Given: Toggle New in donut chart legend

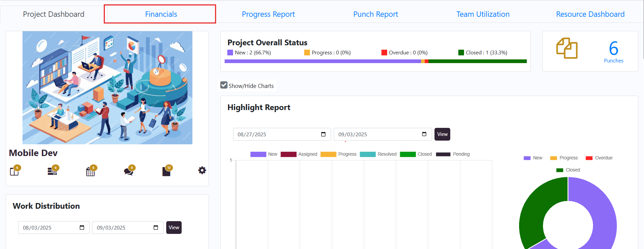Looking at the screenshot, I should pos(533,158).
